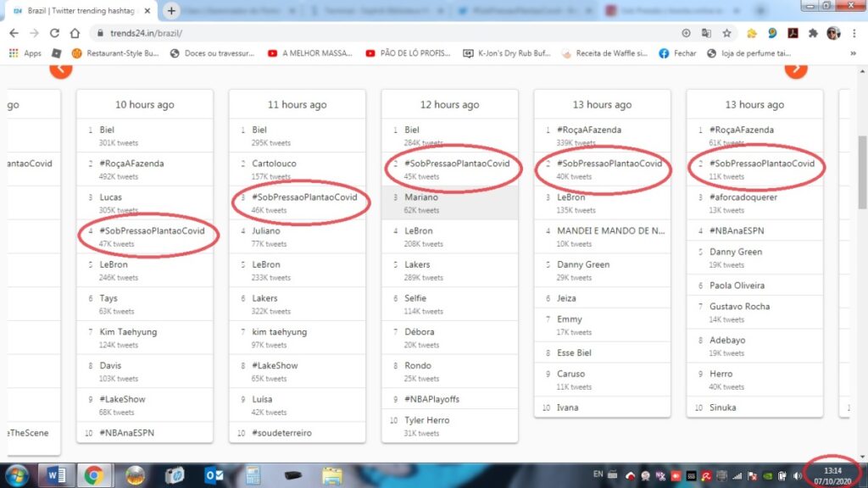
Task: Open PÃO DE LÓ PROFIS... bookmark
Action: point(408,53)
